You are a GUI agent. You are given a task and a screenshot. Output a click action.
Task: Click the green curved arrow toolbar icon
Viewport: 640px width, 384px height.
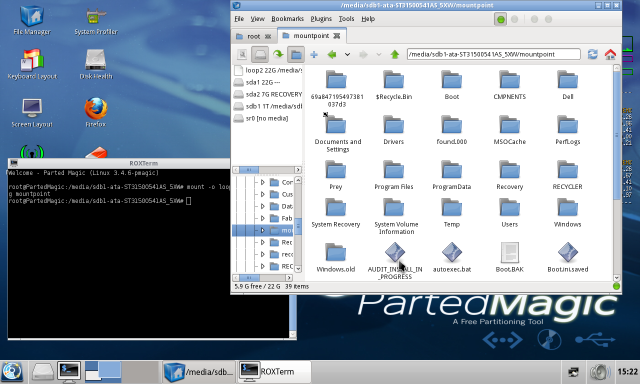click(x=278, y=54)
